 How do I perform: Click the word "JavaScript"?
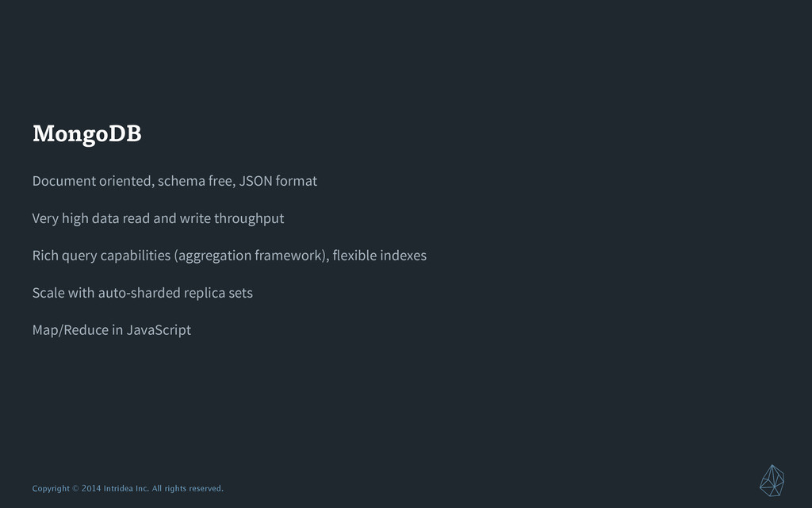point(159,330)
